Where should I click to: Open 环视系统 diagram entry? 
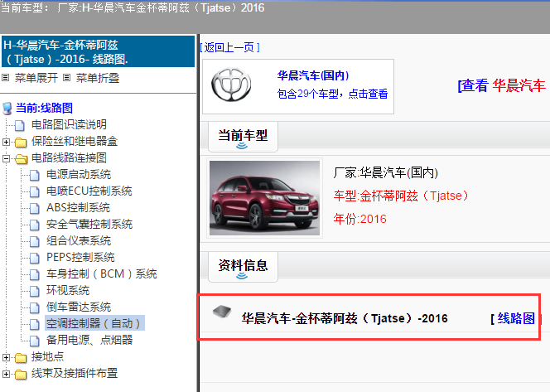tap(68, 291)
